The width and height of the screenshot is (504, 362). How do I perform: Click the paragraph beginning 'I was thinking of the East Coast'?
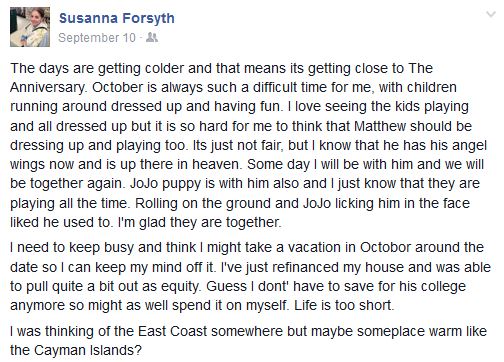248,341
